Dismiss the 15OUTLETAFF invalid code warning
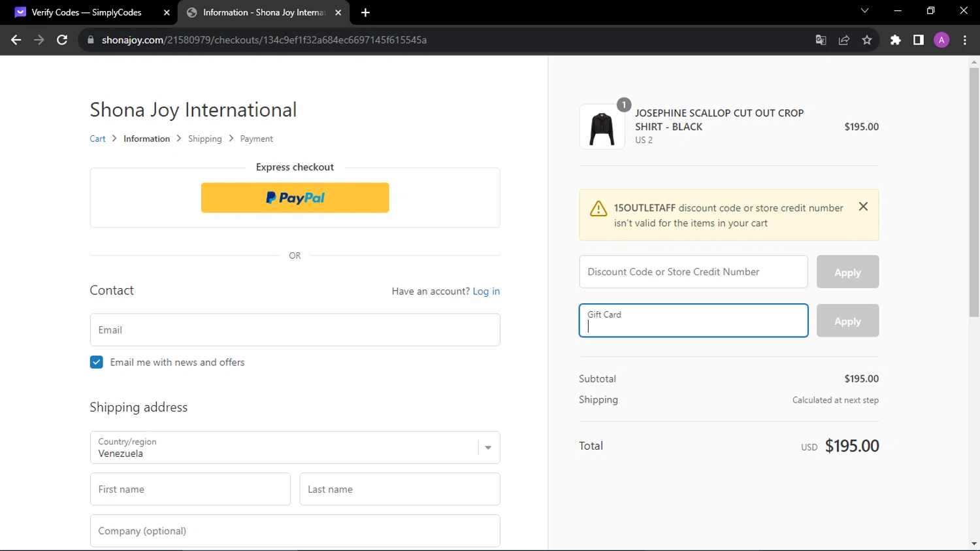 tap(863, 207)
